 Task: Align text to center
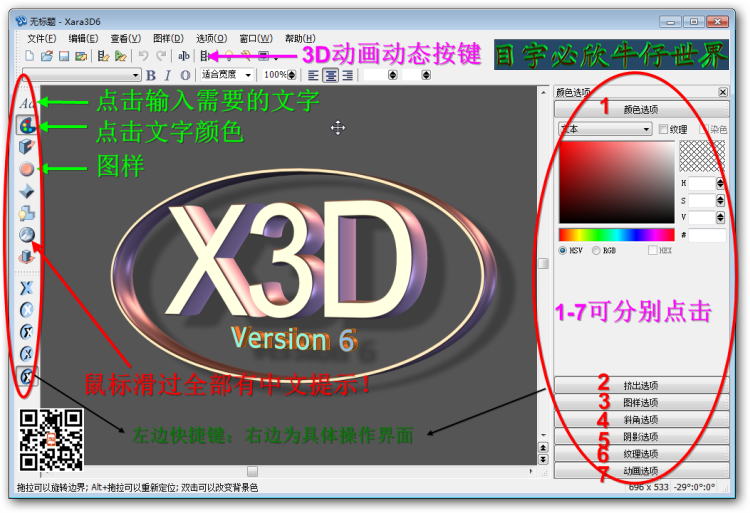point(331,75)
